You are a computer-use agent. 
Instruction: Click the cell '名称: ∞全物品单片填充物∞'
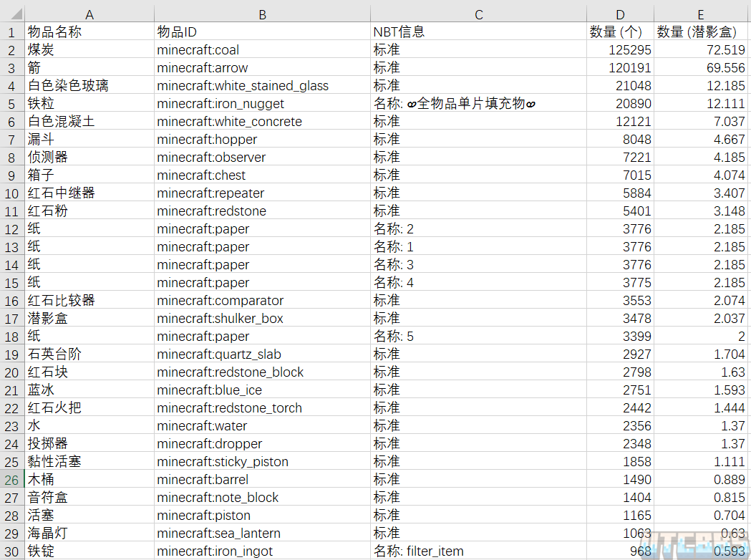click(478, 103)
